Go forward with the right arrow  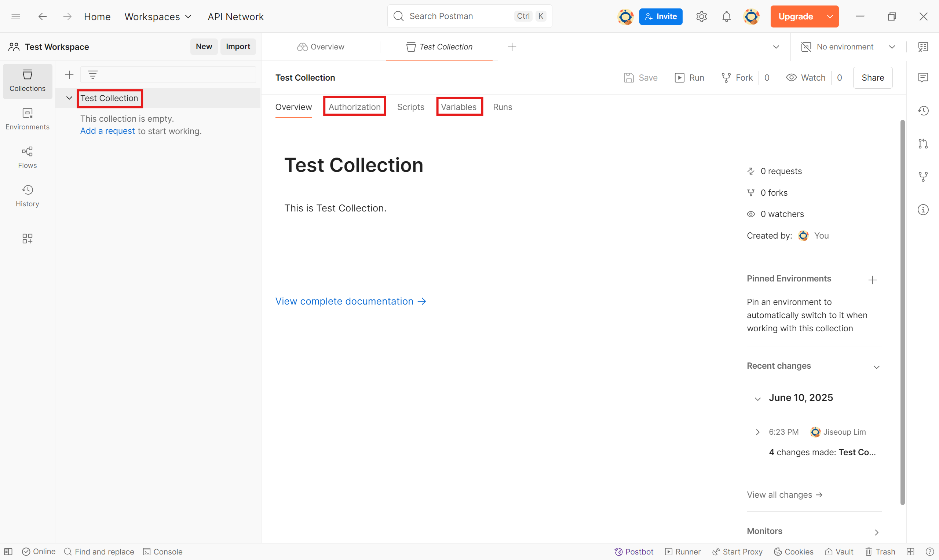(x=67, y=16)
